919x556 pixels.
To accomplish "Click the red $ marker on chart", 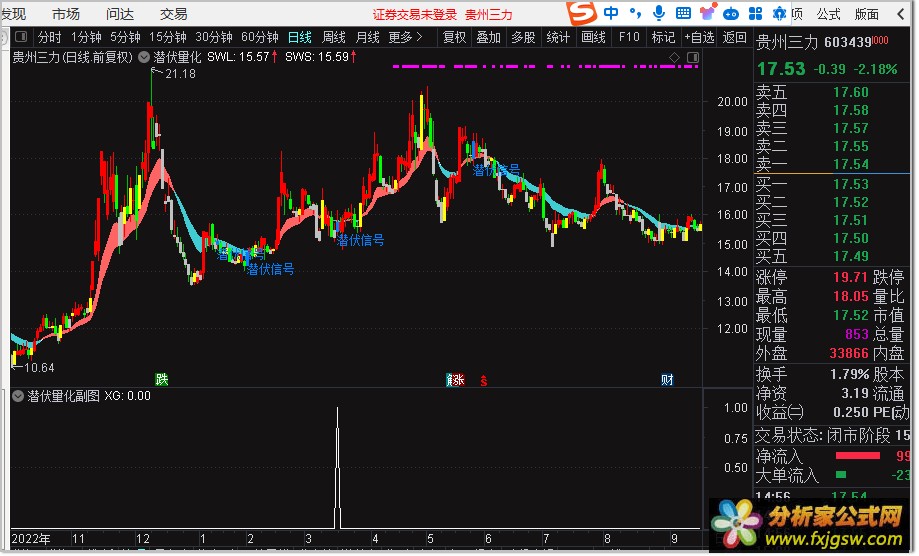I will click(484, 381).
